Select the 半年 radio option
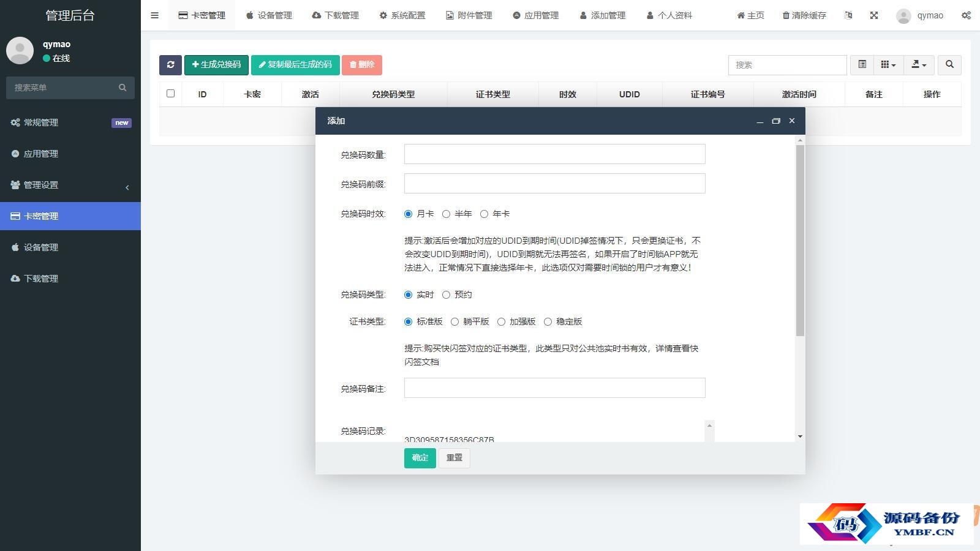Image resolution: width=980 pixels, height=551 pixels. (446, 214)
